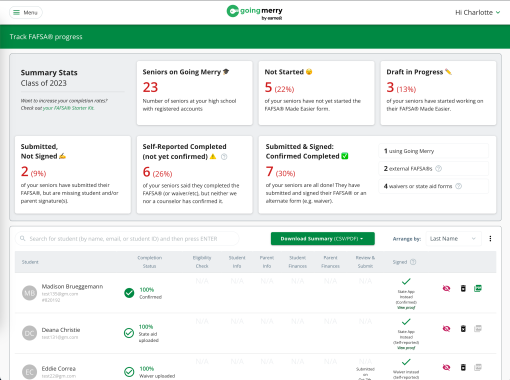Image resolution: width=510 pixels, height=380 pixels.
Task: Select student name Madison Brueggemann
Action: click(x=72, y=287)
